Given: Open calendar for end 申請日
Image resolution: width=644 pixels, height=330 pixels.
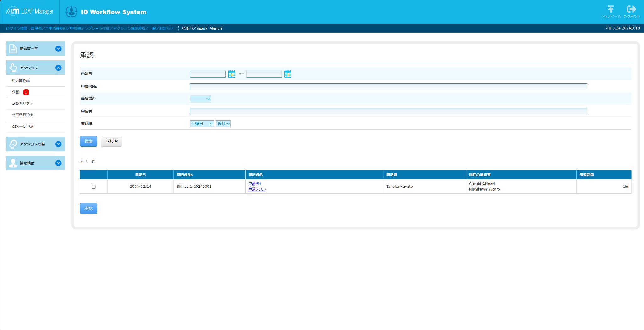Looking at the screenshot, I should (x=288, y=74).
